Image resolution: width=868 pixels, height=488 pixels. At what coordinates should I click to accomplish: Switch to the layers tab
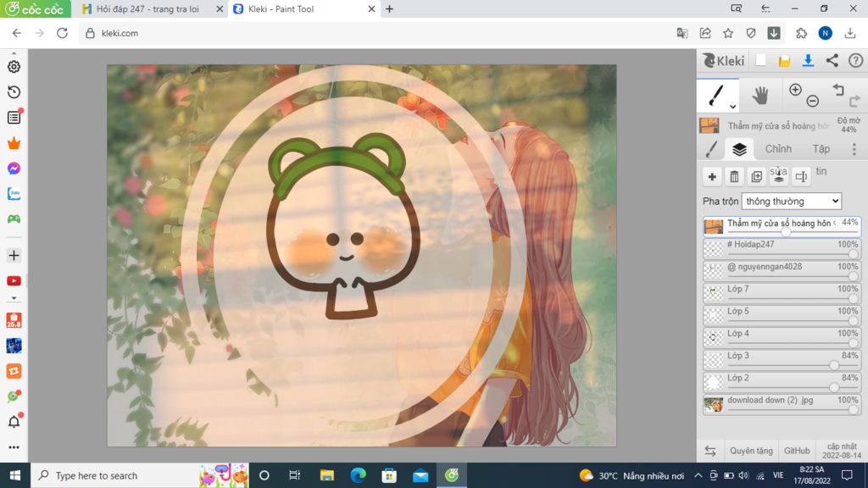739,149
